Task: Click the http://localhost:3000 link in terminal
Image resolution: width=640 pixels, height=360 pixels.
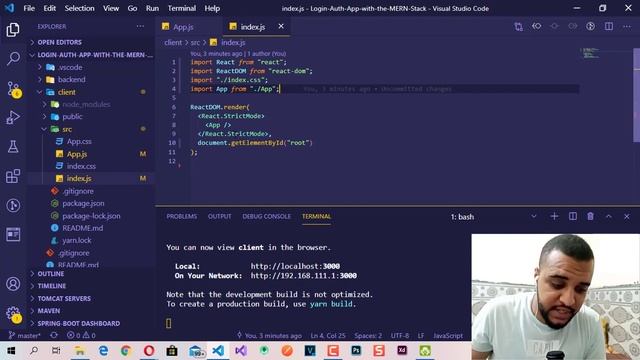Action: point(295,266)
